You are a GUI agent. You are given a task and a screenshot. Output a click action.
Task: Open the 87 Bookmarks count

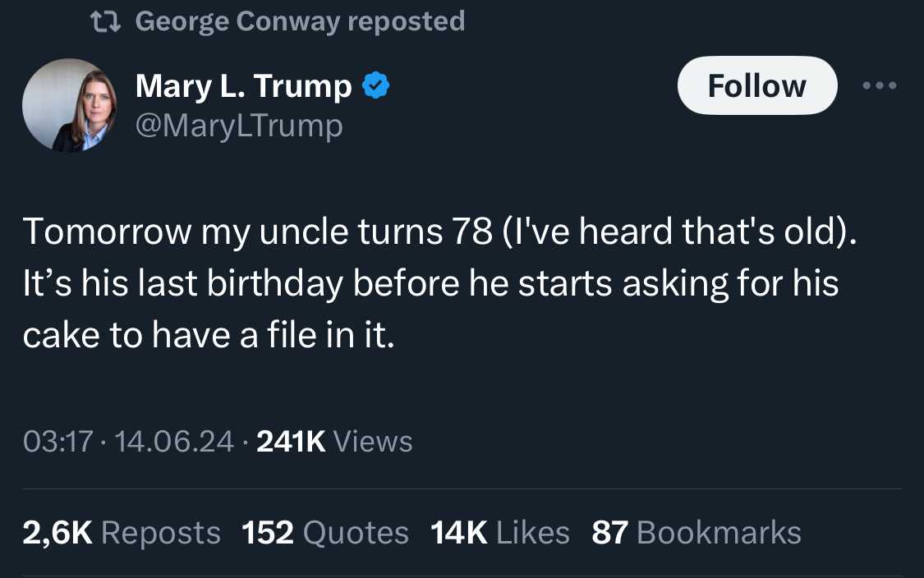(x=696, y=533)
